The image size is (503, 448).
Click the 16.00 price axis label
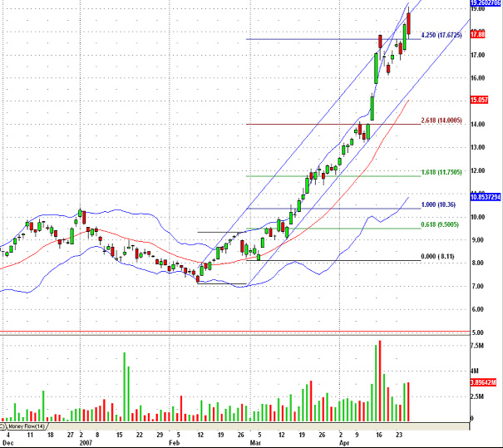[x=478, y=78]
